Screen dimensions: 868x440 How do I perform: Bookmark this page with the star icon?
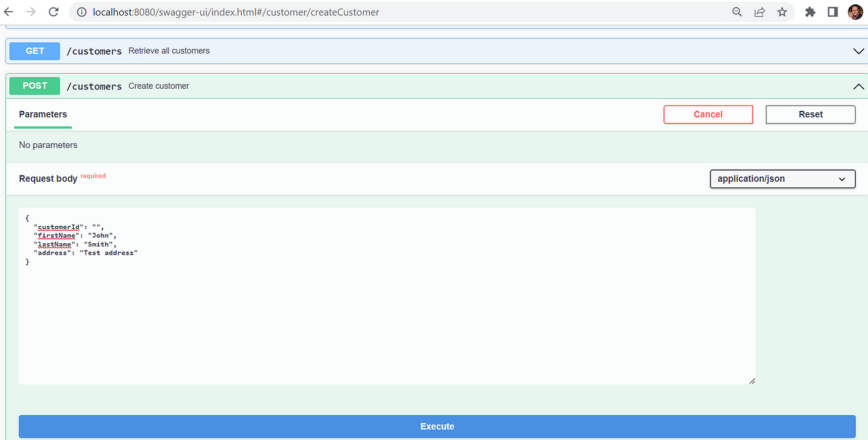782,12
